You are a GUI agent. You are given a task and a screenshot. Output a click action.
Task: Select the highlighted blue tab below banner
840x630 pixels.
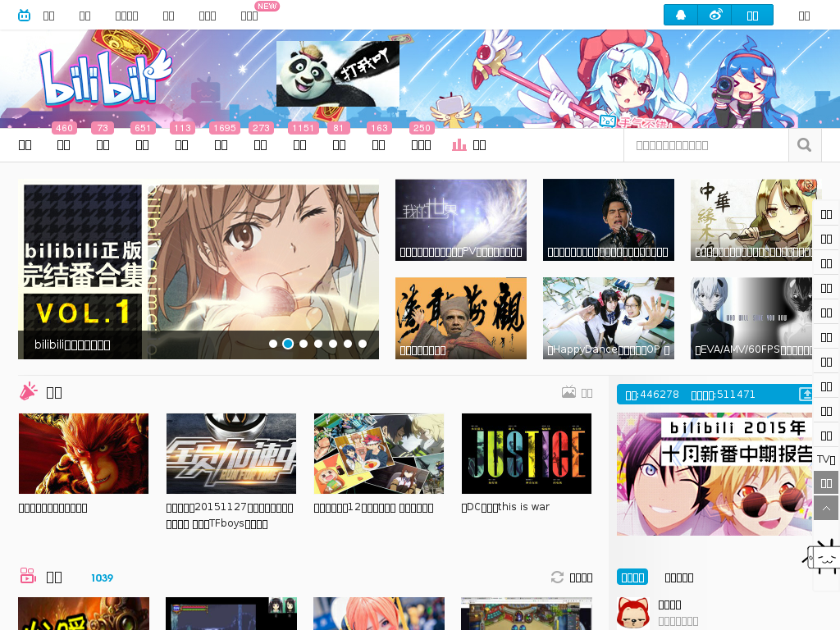click(x=632, y=577)
